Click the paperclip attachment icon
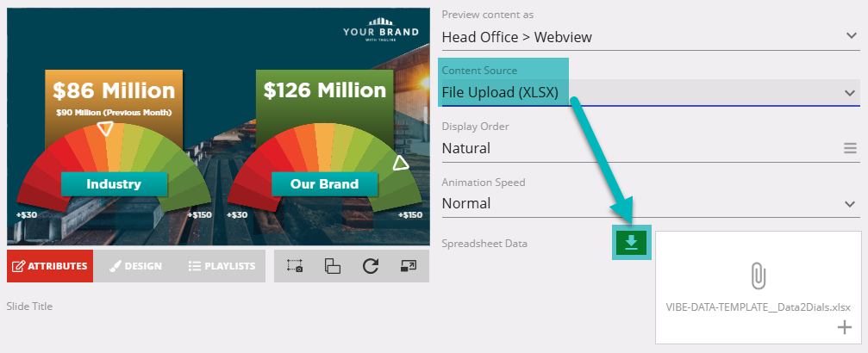Screen dimensions: 868x353 (x=758, y=276)
